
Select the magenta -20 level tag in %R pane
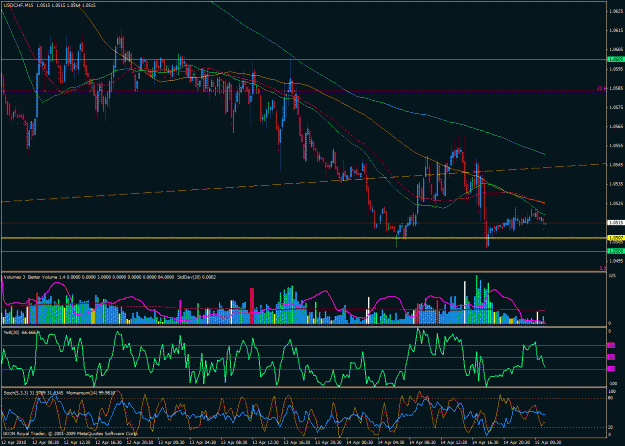[x=611, y=345]
